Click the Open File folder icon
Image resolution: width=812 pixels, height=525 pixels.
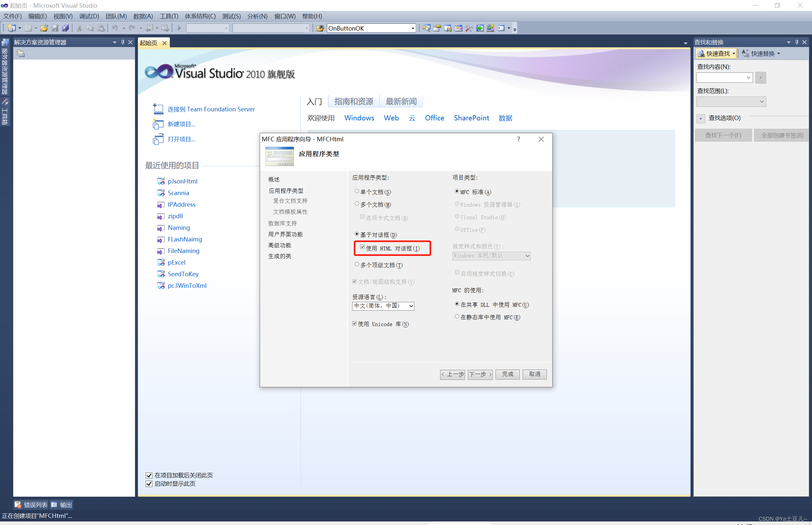44,28
